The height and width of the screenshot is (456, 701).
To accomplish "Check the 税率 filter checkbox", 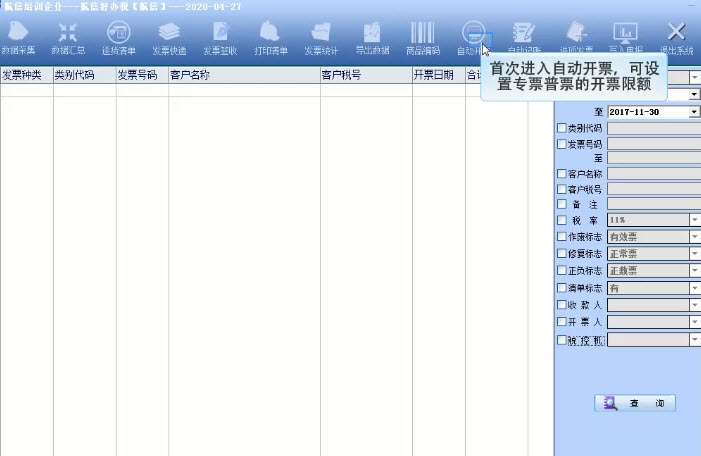I will pos(562,220).
